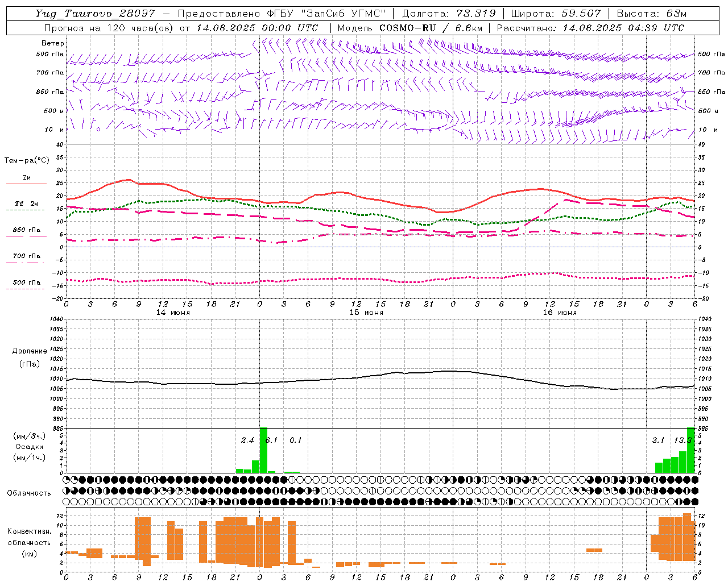Image resolution: width=728 pixels, height=582 pixels.
Task: Click the 'Высота: 63м' header value
Action: tap(651, 14)
